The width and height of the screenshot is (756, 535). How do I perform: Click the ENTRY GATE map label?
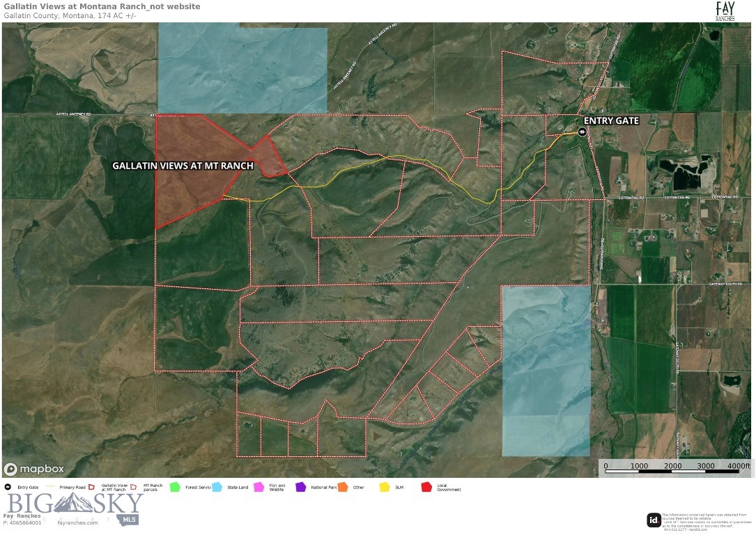coord(611,121)
